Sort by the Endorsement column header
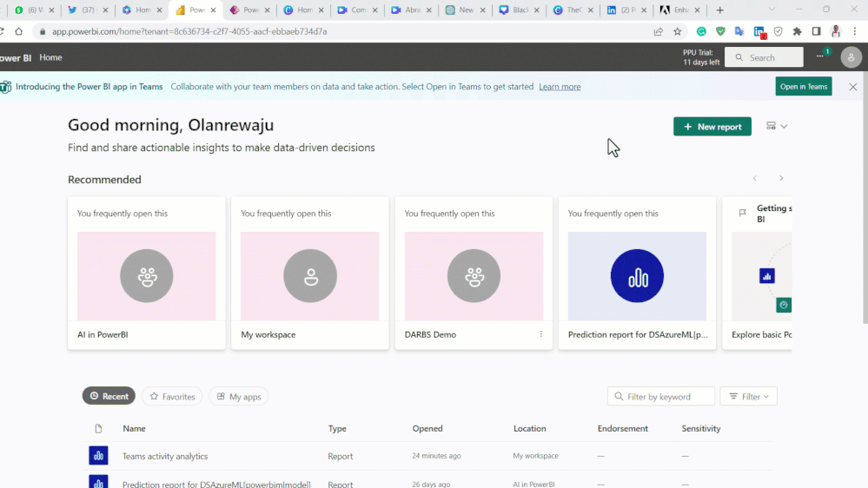 [623, 428]
